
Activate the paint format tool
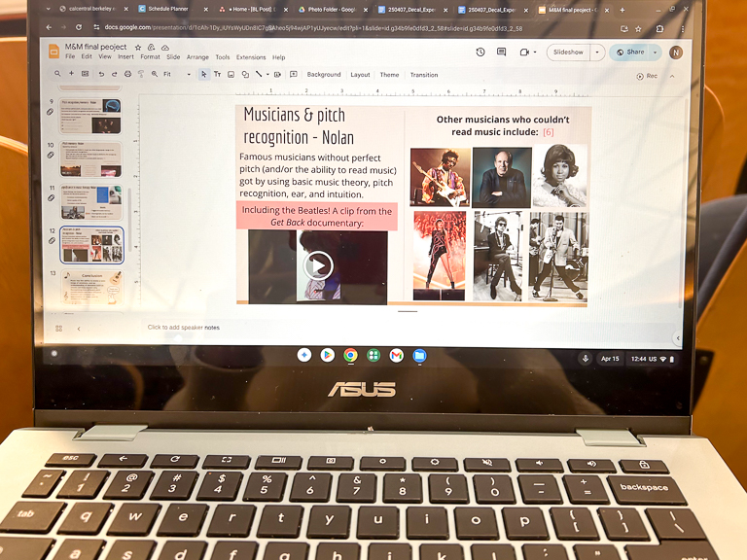pos(141,74)
